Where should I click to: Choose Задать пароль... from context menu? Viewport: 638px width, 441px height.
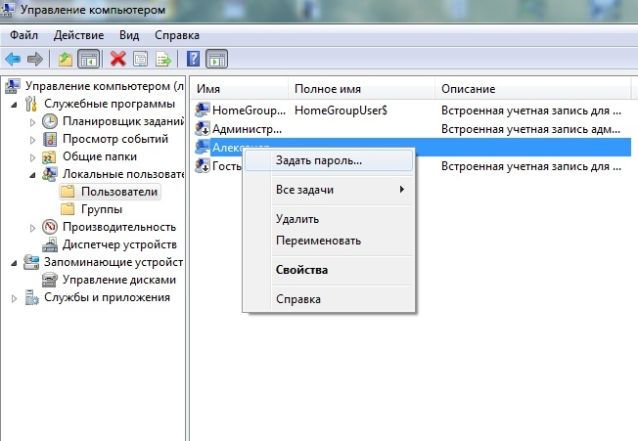click(318, 160)
